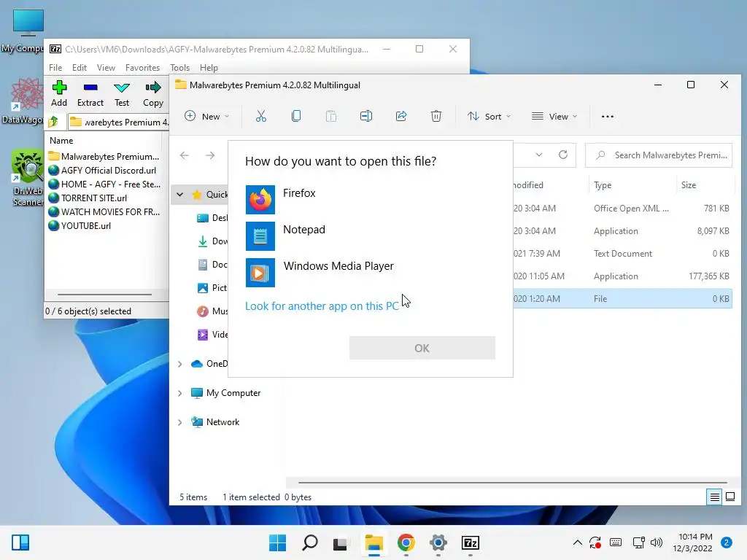Click the 7-Zip path address field
This screenshot has width=747, height=560.
pos(119,122)
